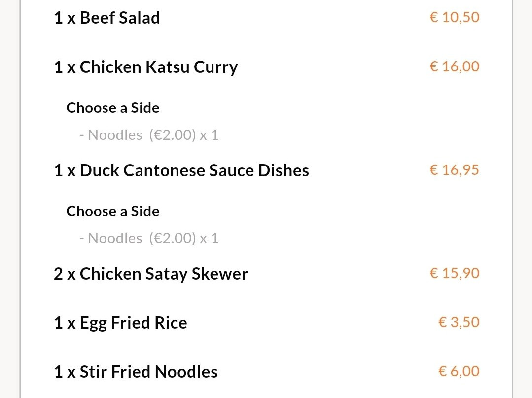Open the Chicken Satay Skewer item

164,274
